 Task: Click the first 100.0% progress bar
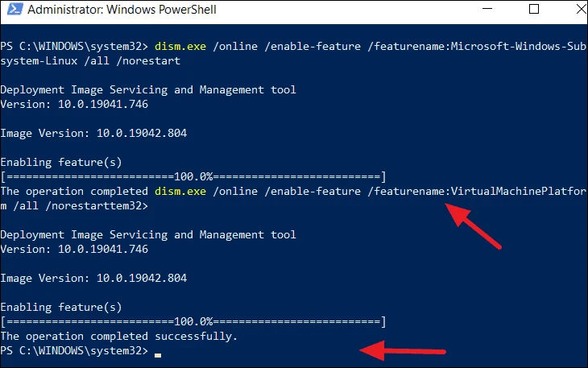click(x=193, y=176)
